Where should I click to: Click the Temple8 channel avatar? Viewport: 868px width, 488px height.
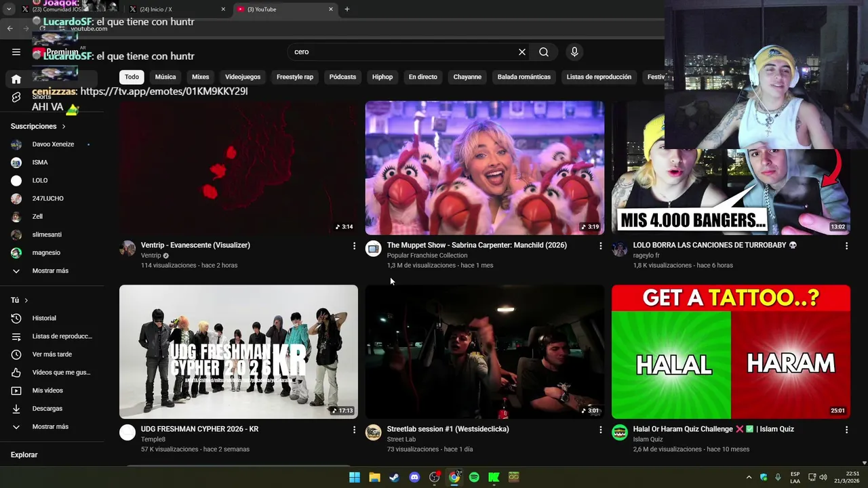click(127, 432)
